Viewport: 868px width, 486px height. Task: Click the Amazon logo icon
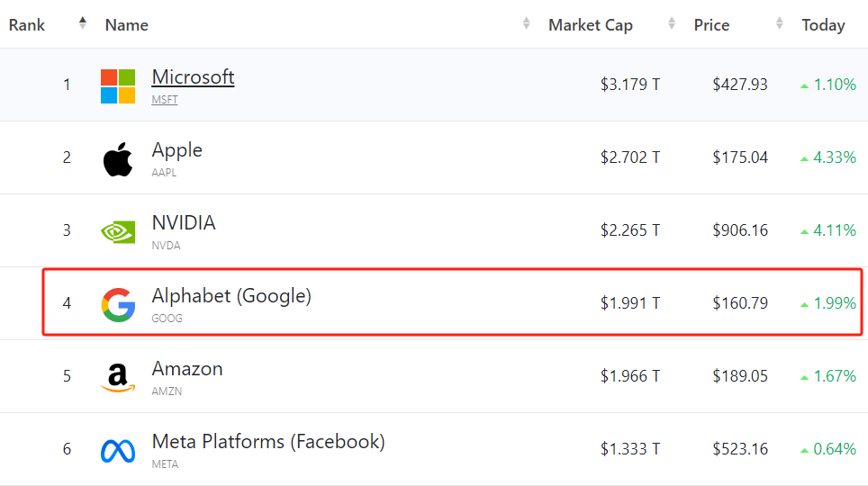118,377
